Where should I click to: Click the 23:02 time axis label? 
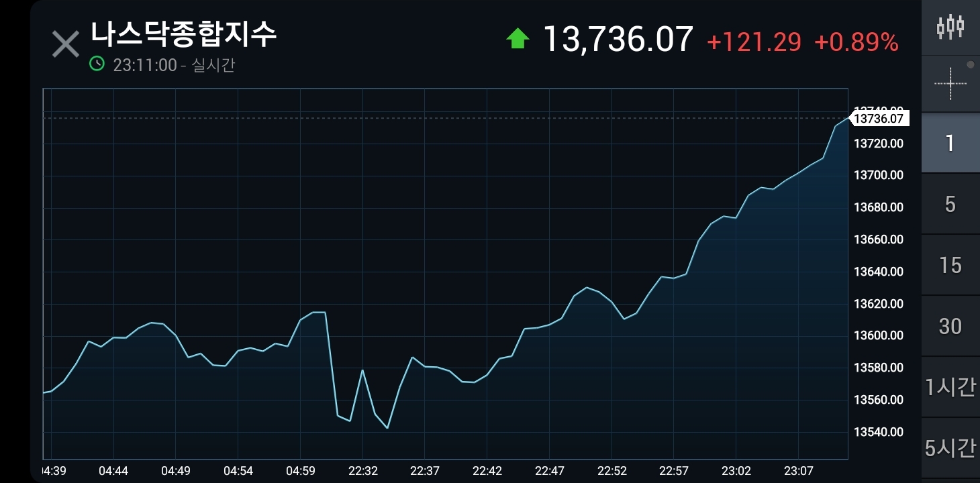coord(736,471)
